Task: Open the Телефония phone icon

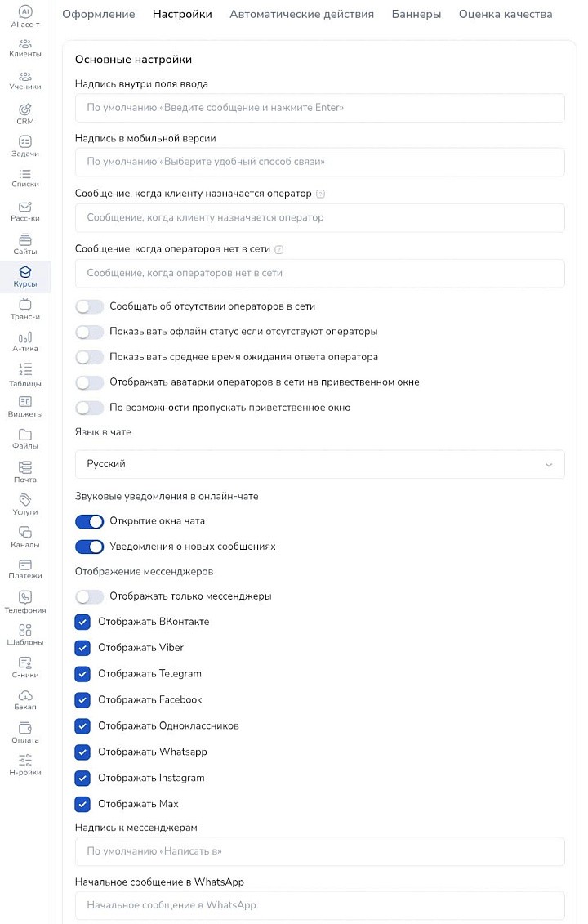Action: [25, 597]
